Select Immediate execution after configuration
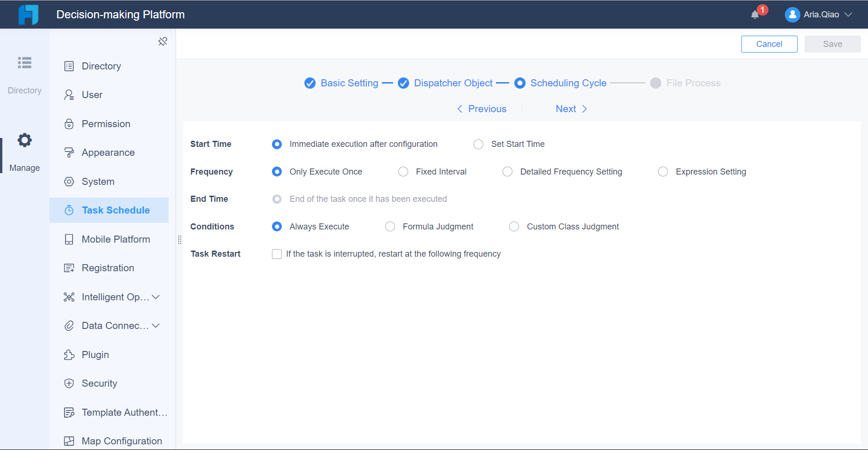 pos(277,144)
